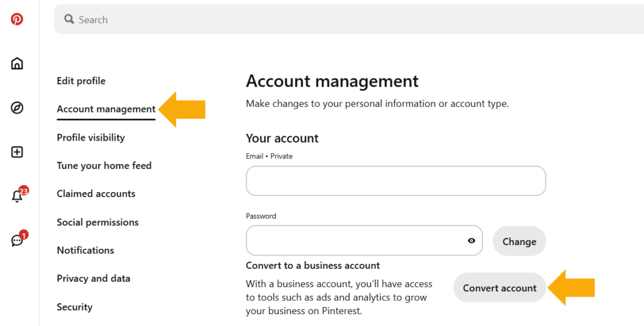Focus the Search field

[x=349, y=19]
